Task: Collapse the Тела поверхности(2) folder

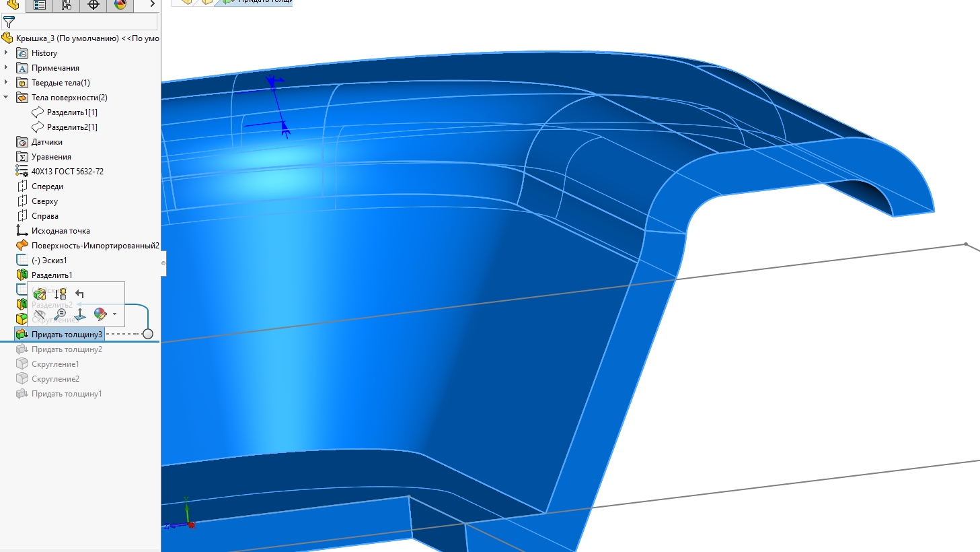Action: point(6,97)
